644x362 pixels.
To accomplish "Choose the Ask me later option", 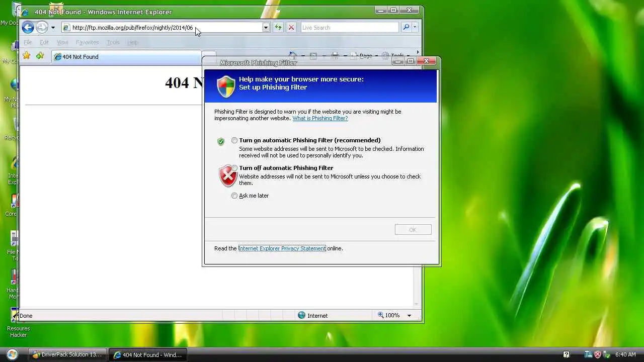I will pos(234,196).
